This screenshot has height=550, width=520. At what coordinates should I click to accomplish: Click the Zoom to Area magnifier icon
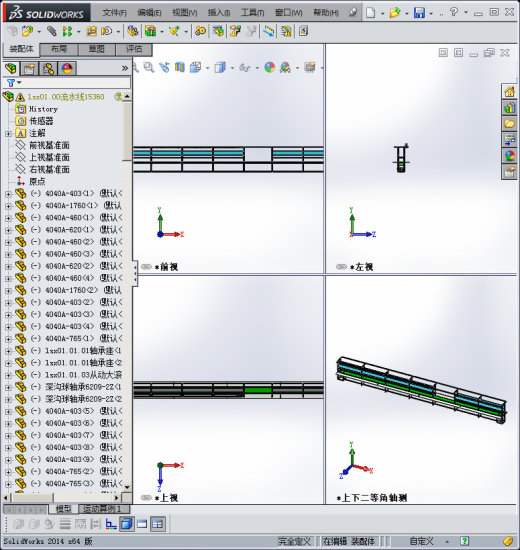click(x=149, y=67)
